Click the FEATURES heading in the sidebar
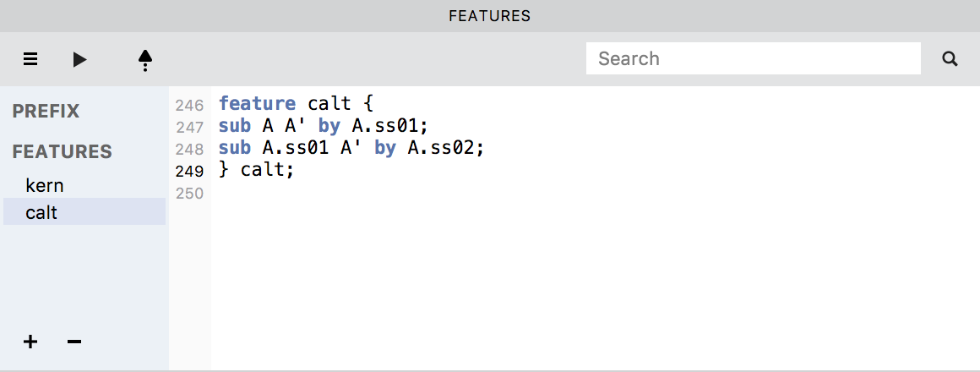Image resolution: width=980 pixels, height=372 pixels. coord(62,151)
